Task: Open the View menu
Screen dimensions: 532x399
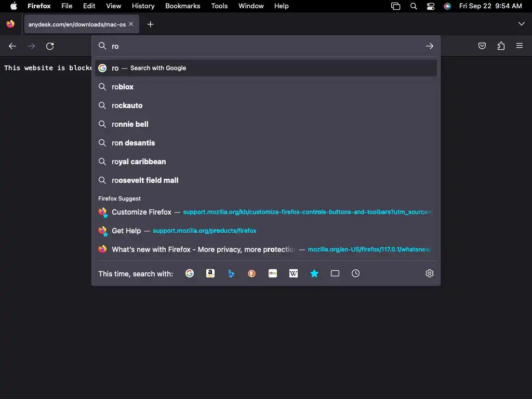Action: click(113, 6)
